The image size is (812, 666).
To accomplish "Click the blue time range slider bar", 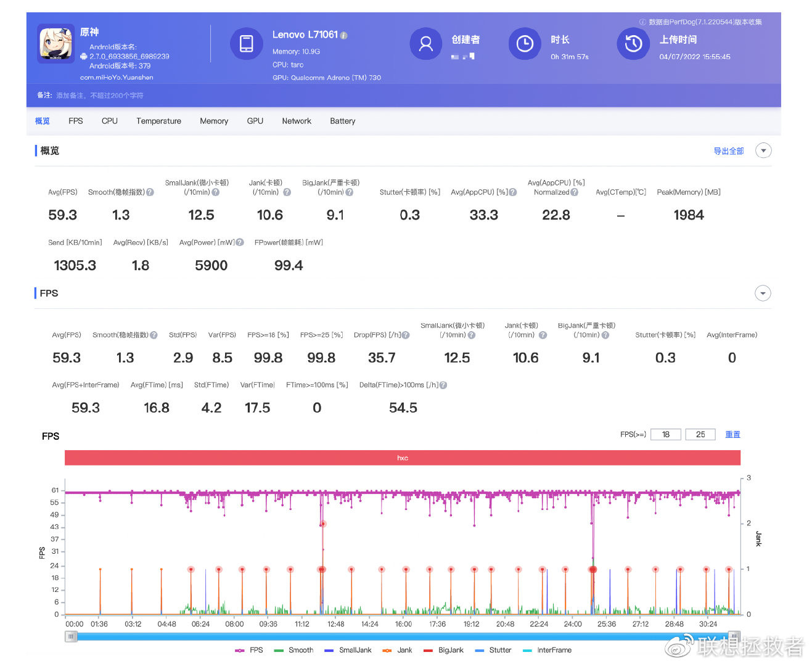I will [403, 636].
